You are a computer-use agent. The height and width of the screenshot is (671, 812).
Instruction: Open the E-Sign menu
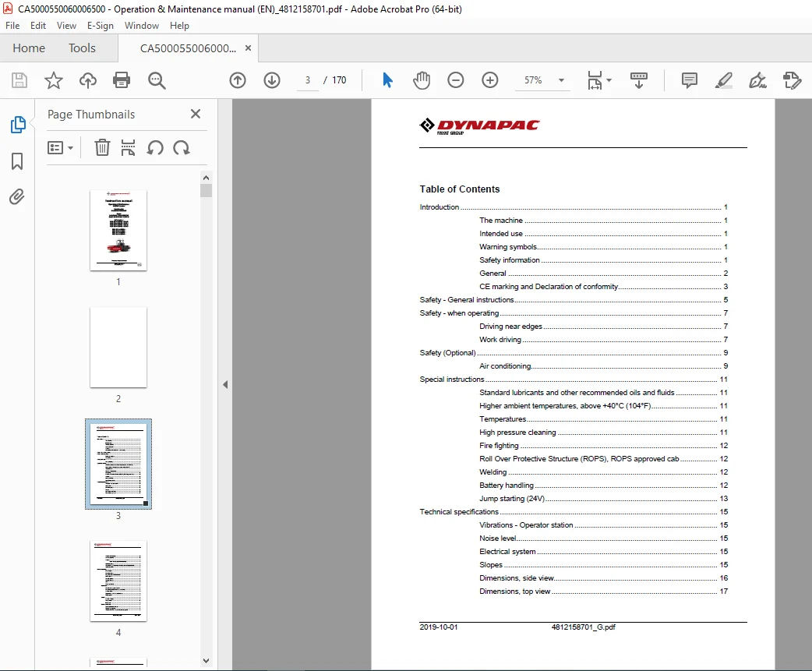[100, 26]
